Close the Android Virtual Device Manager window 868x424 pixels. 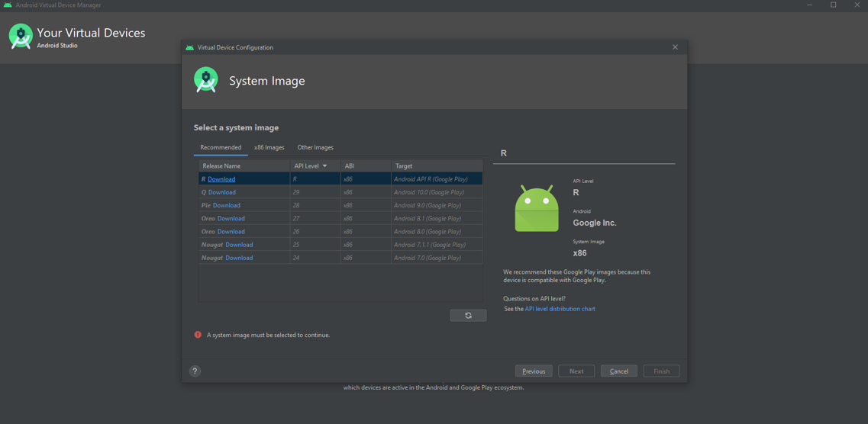[x=857, y=5]
